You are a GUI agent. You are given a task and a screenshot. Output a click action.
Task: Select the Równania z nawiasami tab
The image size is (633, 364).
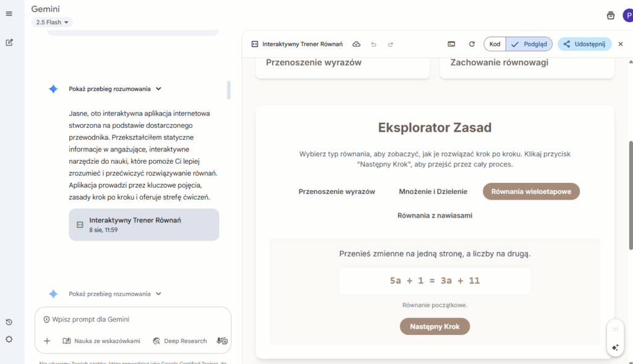435,216
